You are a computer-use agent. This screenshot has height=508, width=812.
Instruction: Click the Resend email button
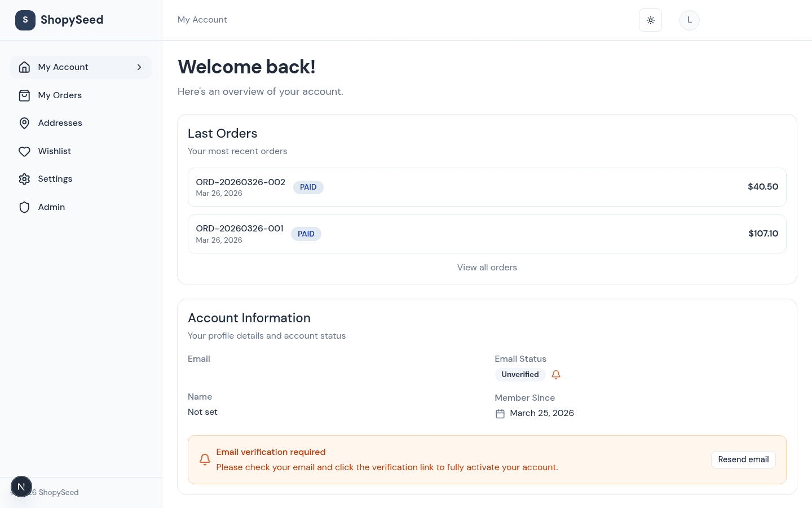pos(743,459)
